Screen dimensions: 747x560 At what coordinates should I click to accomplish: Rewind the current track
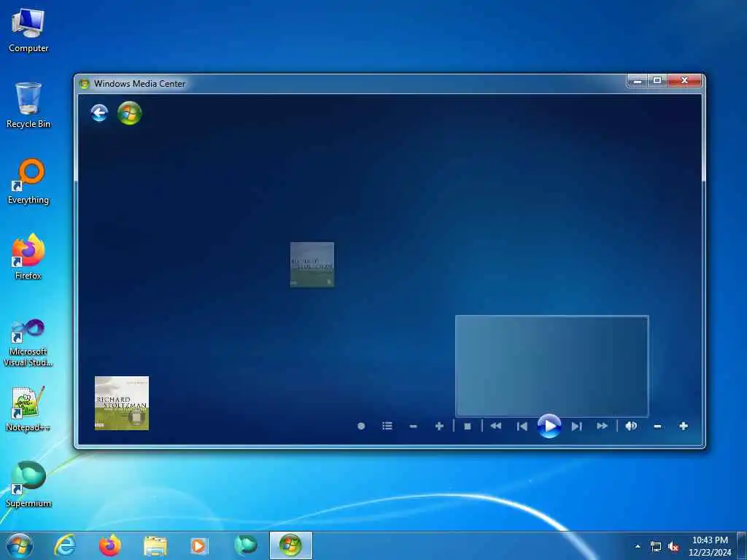tap(495, 426)
